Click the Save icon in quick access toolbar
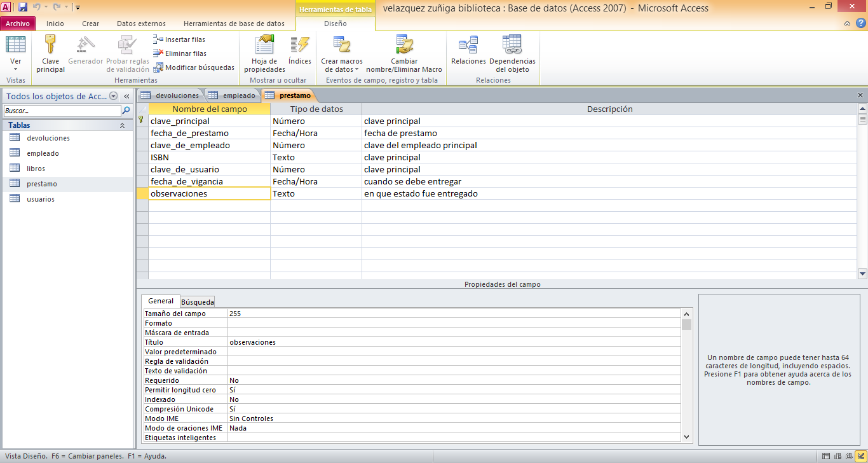The image size is (868, 463). (23, 8)
